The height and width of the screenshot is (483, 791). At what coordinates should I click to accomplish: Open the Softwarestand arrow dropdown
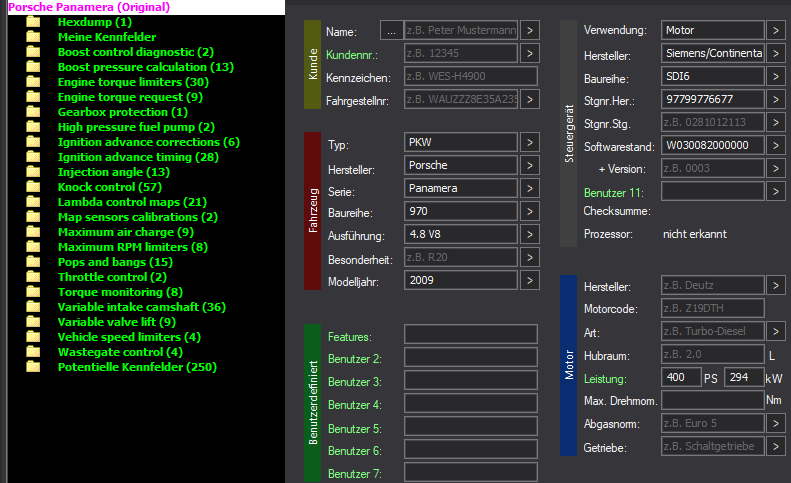tap(776, 145)
